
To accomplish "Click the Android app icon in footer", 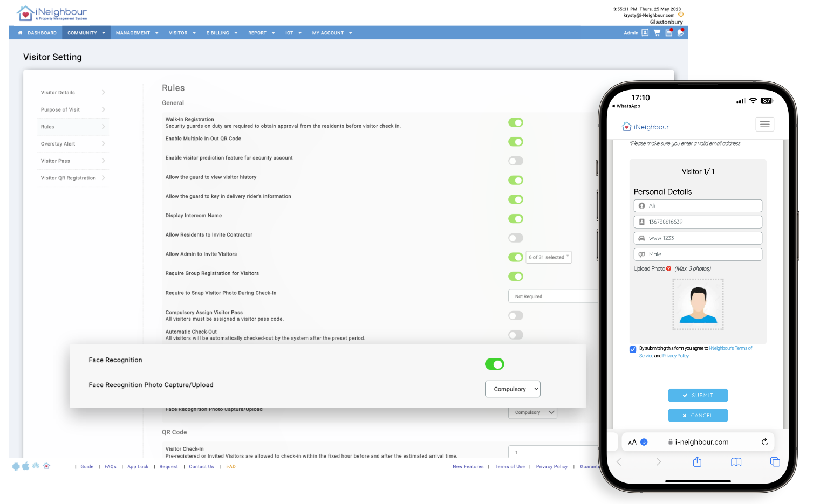I will 16,466.
